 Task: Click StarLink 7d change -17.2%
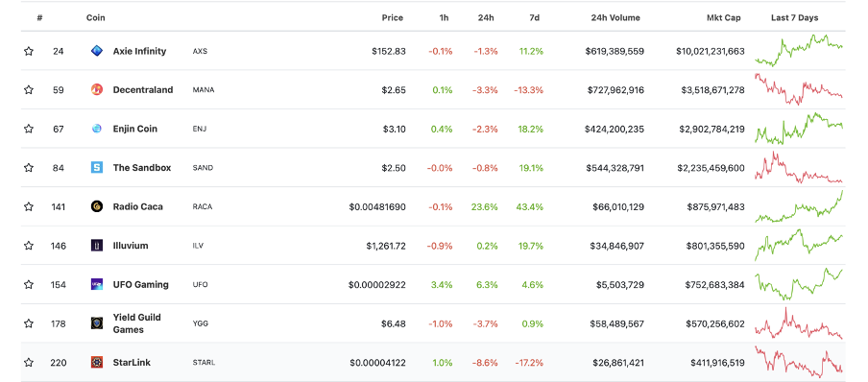[x=529, y=363]
